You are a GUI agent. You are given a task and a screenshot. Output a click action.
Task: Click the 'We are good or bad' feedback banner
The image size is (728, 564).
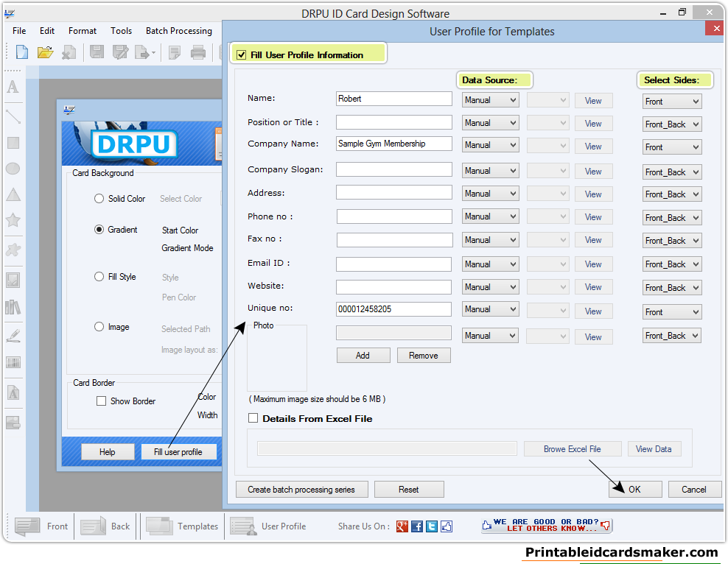[x=547, y=526]
